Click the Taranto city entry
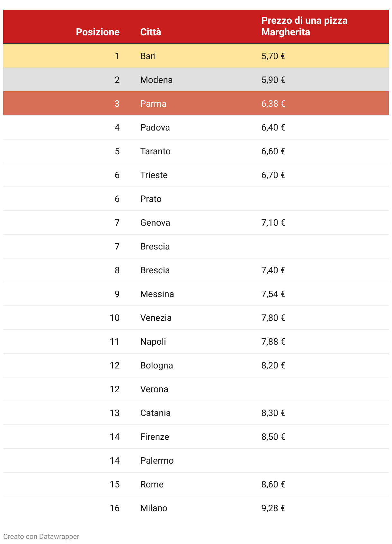The image size is (392, 544). (x=155, y=151)
